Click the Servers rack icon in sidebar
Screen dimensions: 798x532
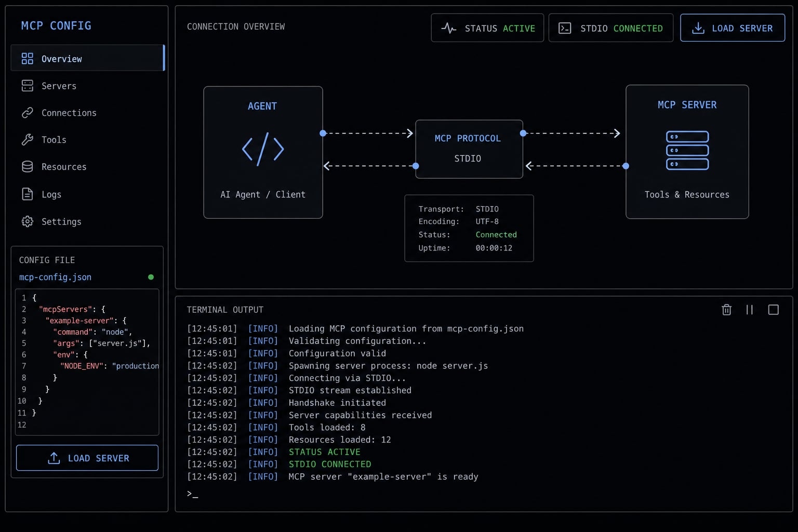[x=28, y=86]
